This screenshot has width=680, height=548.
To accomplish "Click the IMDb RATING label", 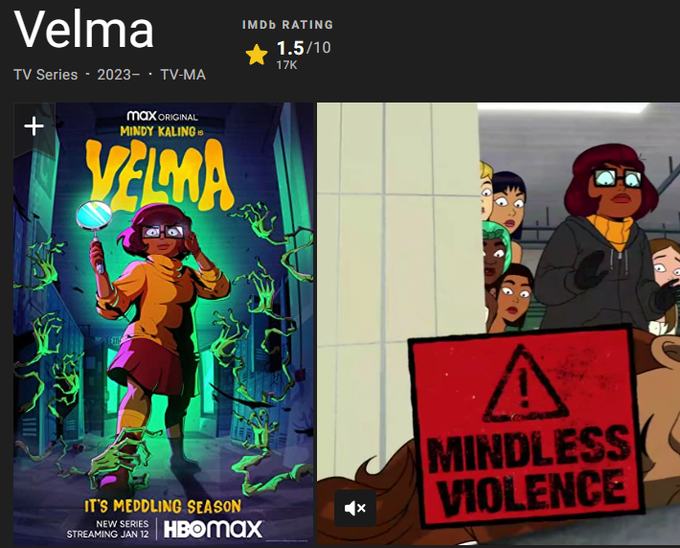I will point(288,25).
